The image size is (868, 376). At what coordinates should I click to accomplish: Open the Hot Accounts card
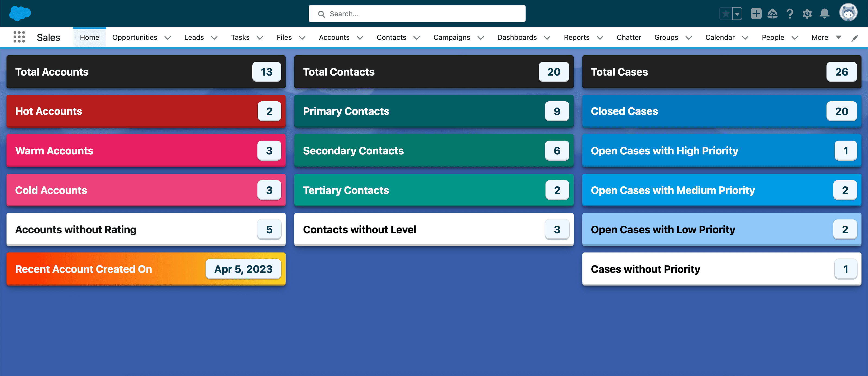[x=146, y=111]
